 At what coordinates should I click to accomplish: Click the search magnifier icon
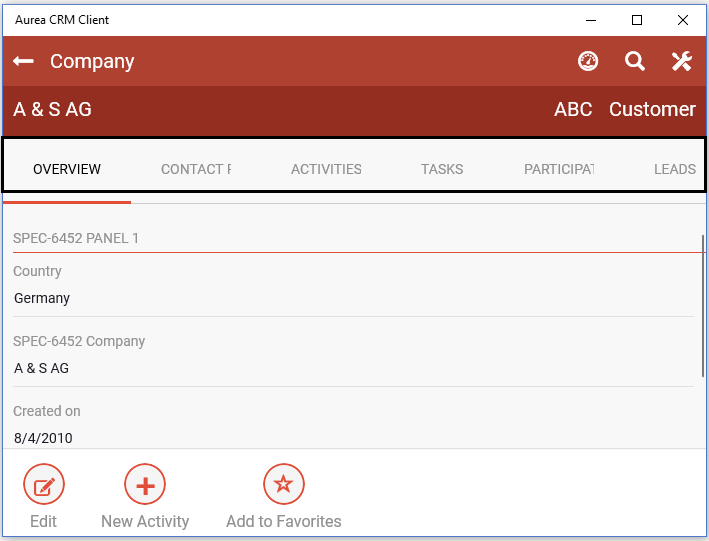pyautogui.click(x=635, y=61)
